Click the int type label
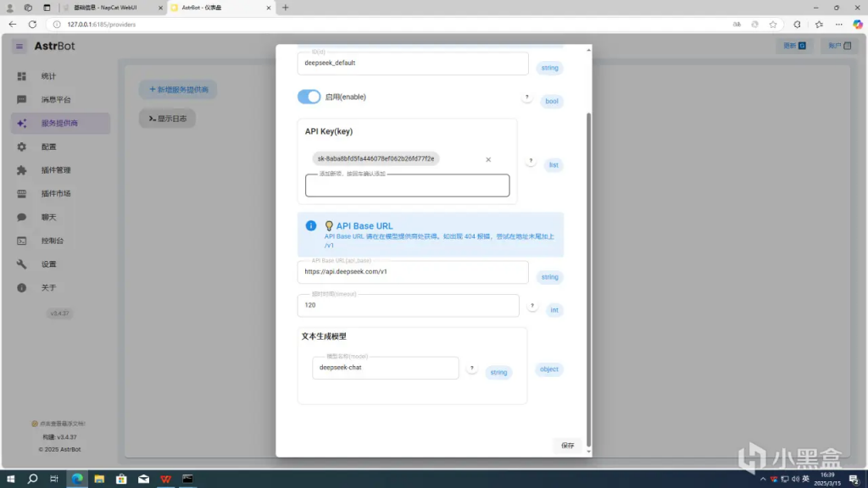 [554, 310]
